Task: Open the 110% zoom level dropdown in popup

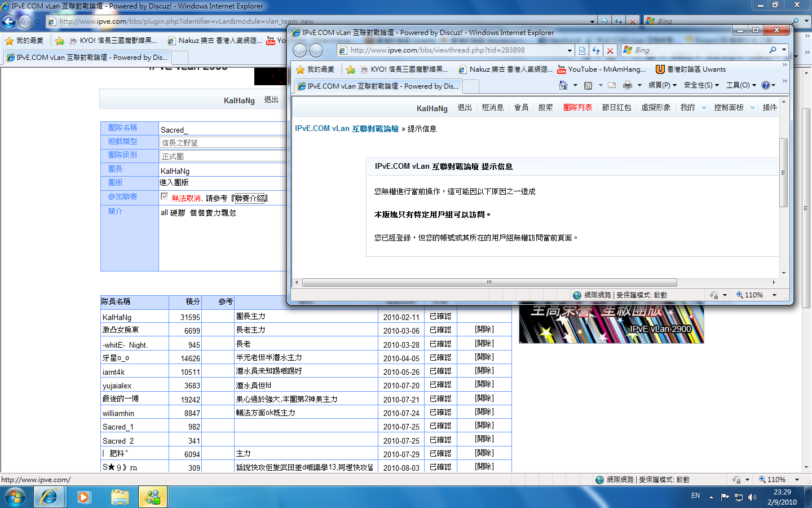Action: coord(774,295)
